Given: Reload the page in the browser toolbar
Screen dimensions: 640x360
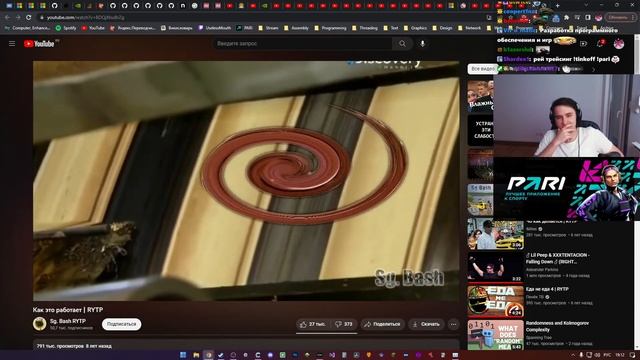Looking at the screenshot, I should pos(29,18).
